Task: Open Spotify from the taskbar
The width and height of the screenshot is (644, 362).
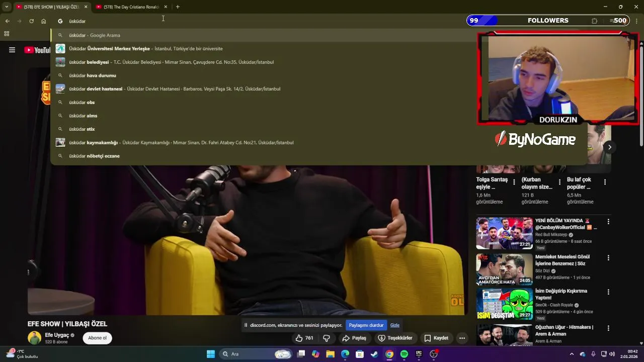Action: click(x=404, y=354)
